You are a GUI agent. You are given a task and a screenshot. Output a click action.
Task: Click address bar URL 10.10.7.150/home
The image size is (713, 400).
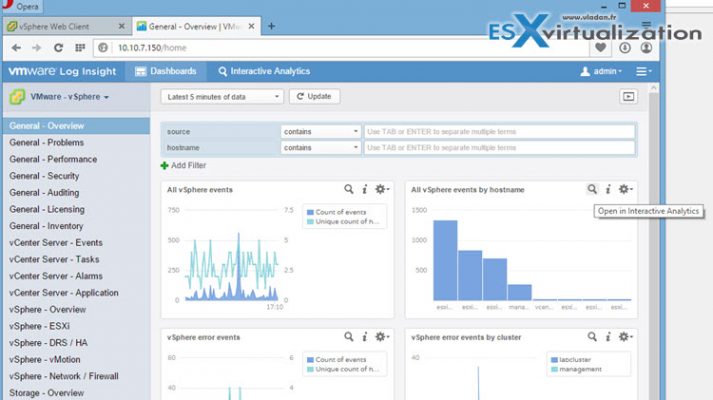coord(152,48)
